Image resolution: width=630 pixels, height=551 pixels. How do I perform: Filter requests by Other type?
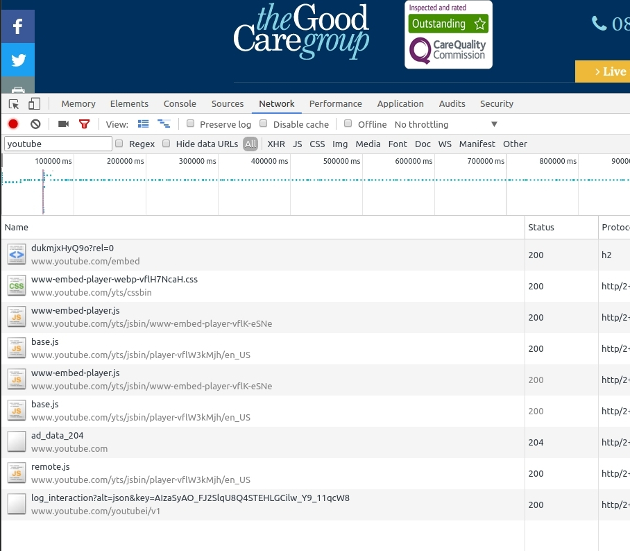tap(515, 144)
